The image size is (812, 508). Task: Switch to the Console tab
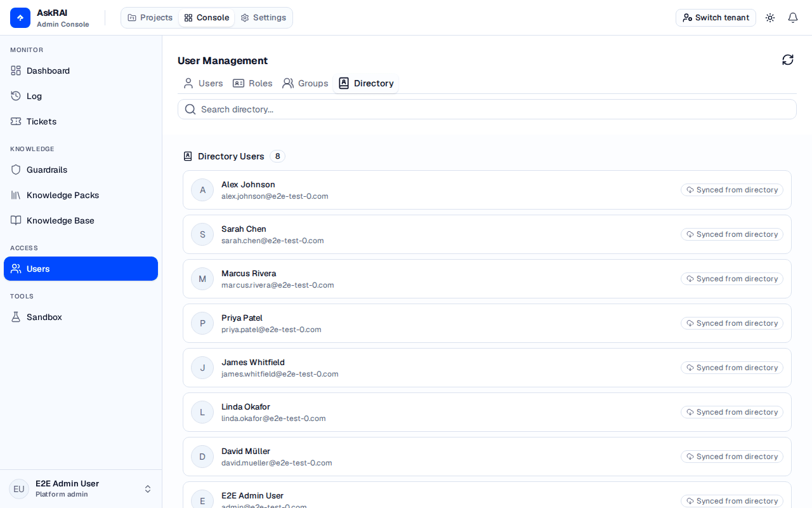pyautogui.click(x=206, y=18)
